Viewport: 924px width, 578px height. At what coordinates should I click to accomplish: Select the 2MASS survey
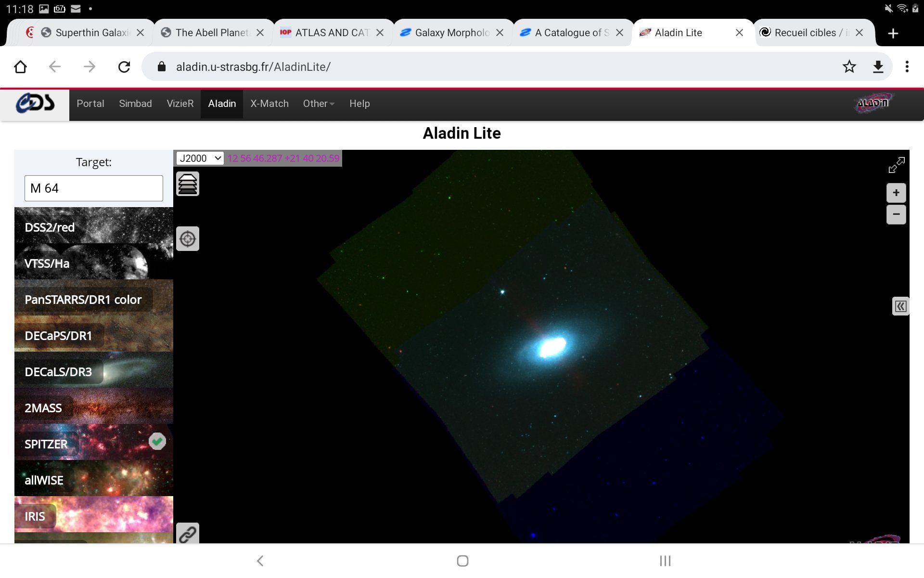pos(94,406)
